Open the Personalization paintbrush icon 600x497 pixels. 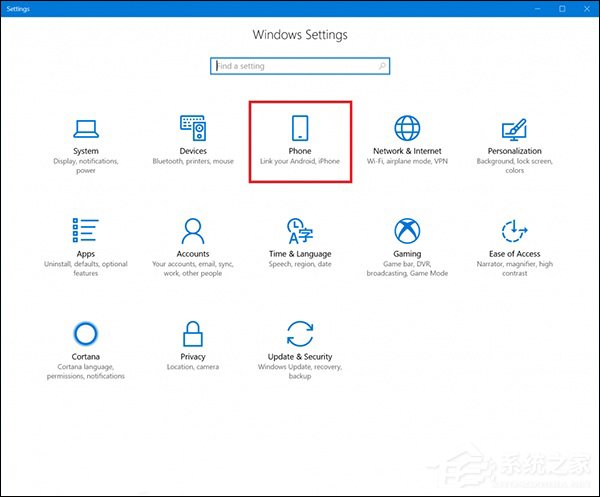[x=514, y=129]
